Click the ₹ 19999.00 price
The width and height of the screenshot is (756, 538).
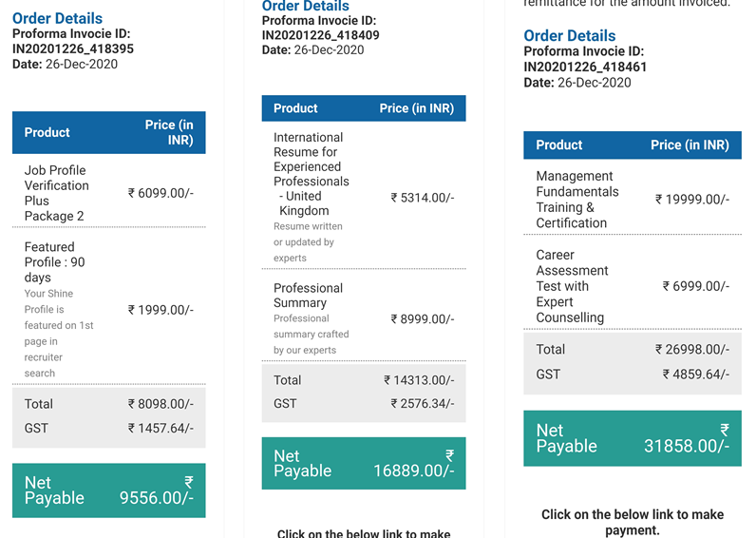692,200
